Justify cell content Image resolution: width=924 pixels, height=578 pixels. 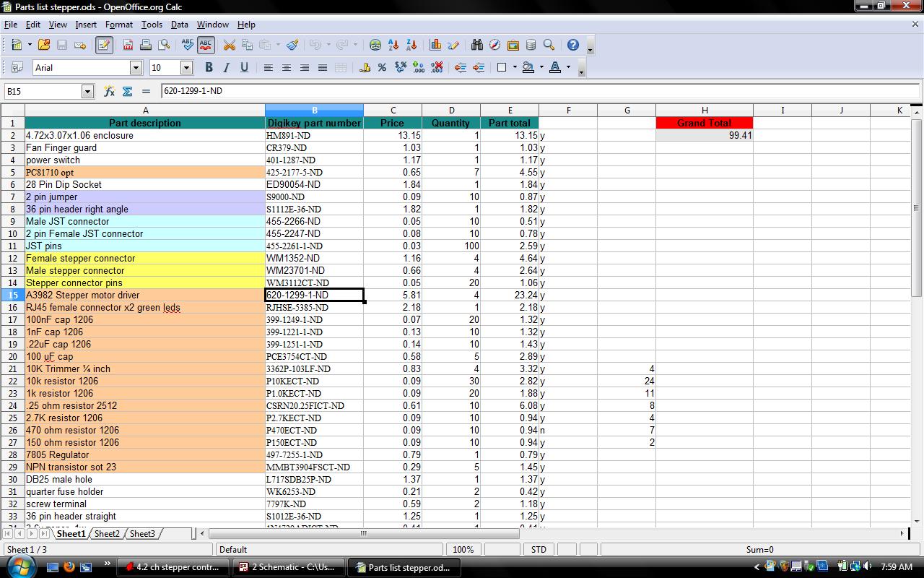(323, 67)
